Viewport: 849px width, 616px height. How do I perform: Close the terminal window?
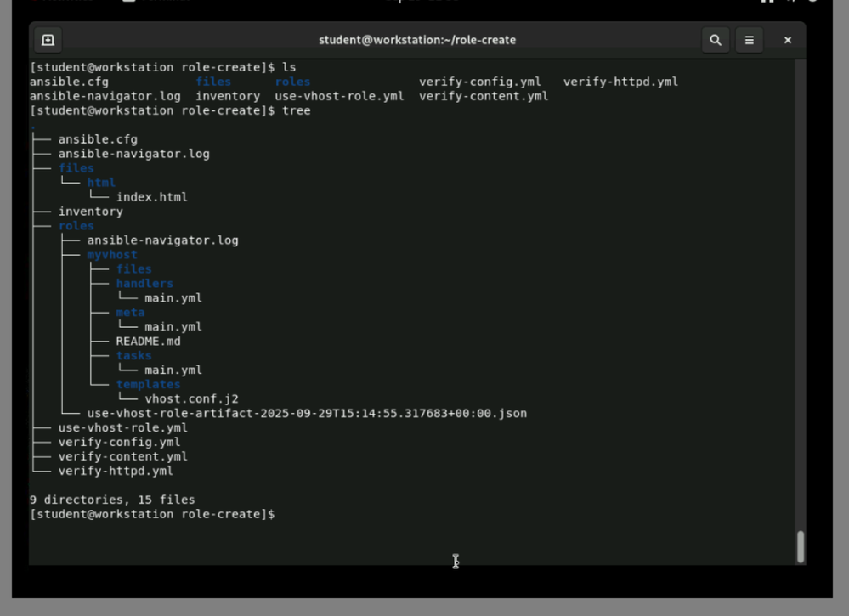pos(788,40)
